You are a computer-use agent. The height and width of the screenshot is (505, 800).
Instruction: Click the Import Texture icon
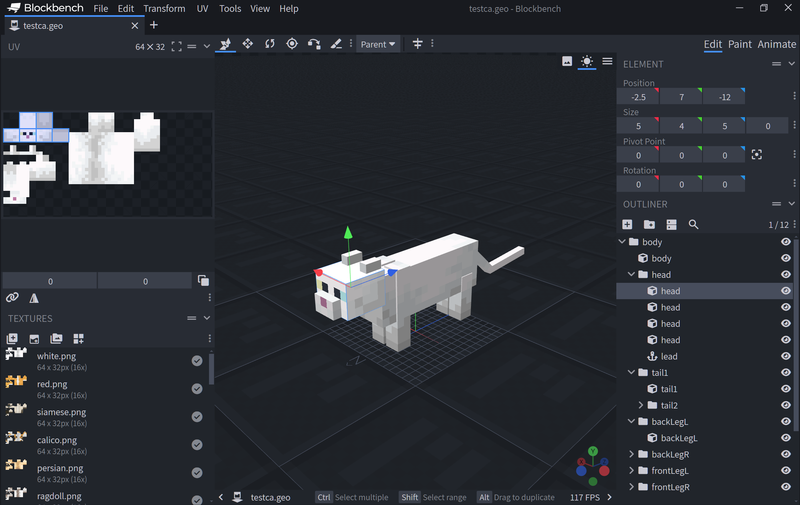pyautogui.click(x=34, y=339)
